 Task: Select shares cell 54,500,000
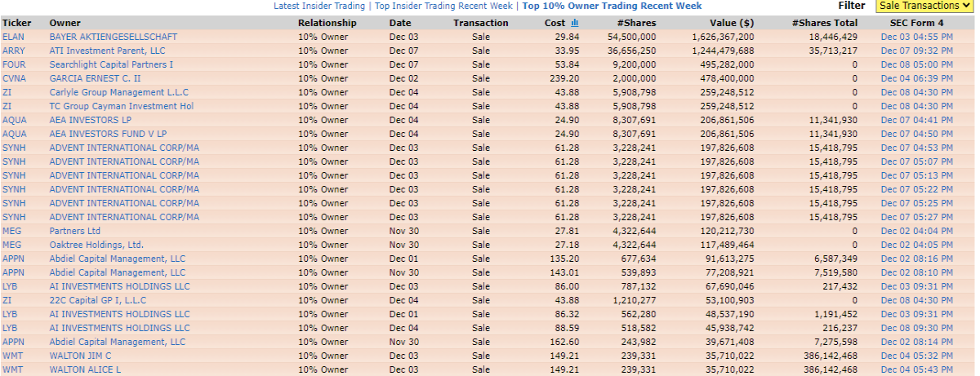[x=632, y=37]
